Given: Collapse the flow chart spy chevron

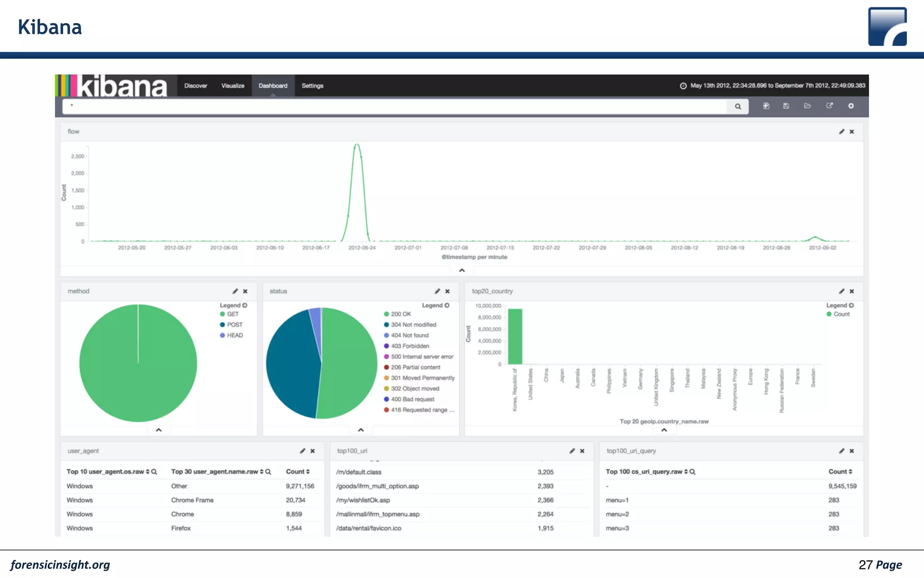Looking at the screenshot, I should 462,270.
